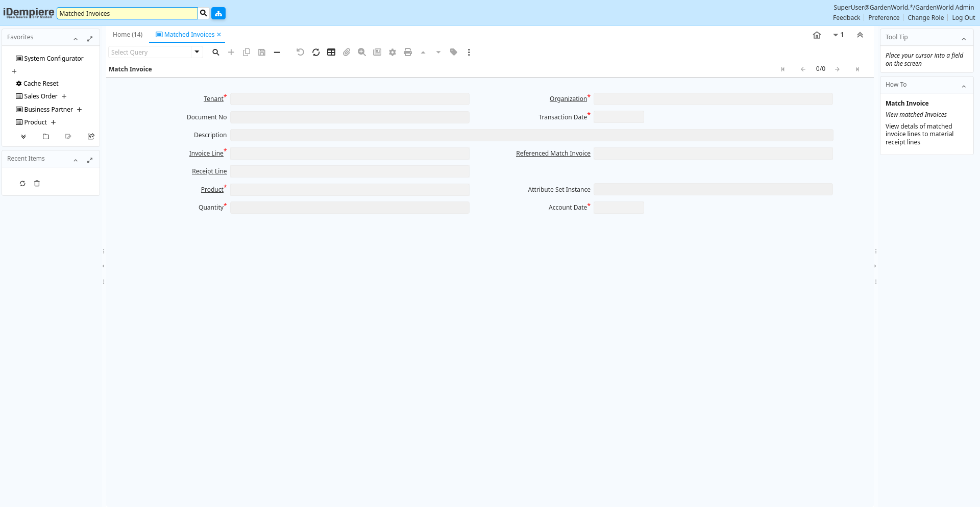Open the Process gear icon in the toolbar

tap(393, 52)
